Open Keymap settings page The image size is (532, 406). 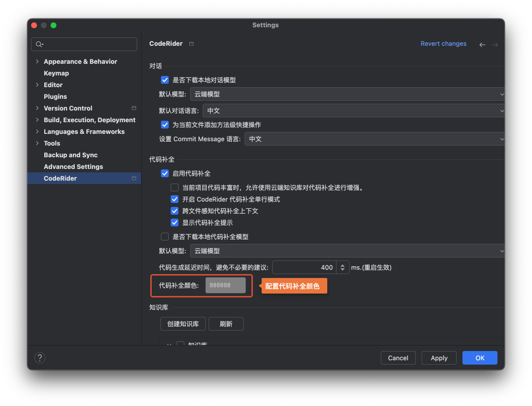coord(56,73)
